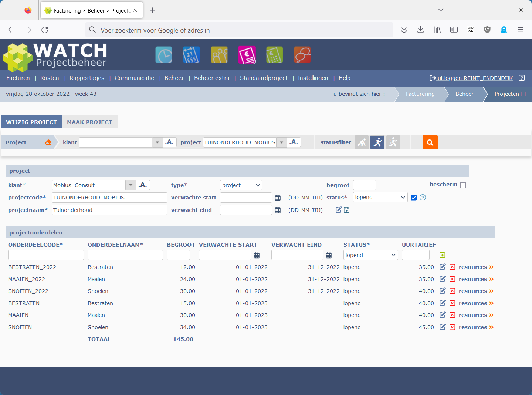This screenshot has height=395, width=532.
Task: Click .A. button next to klant filter
Action: (169, 142)
